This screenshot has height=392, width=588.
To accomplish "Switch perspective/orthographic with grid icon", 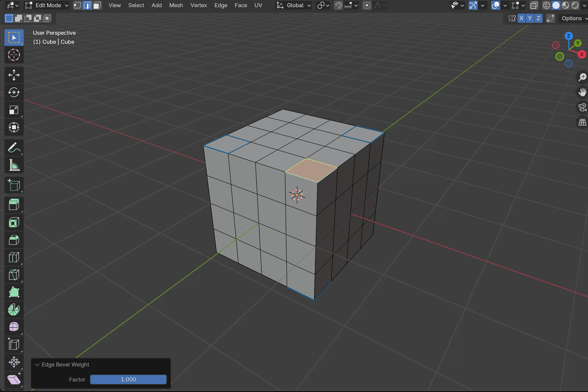I will coord(582,122).
